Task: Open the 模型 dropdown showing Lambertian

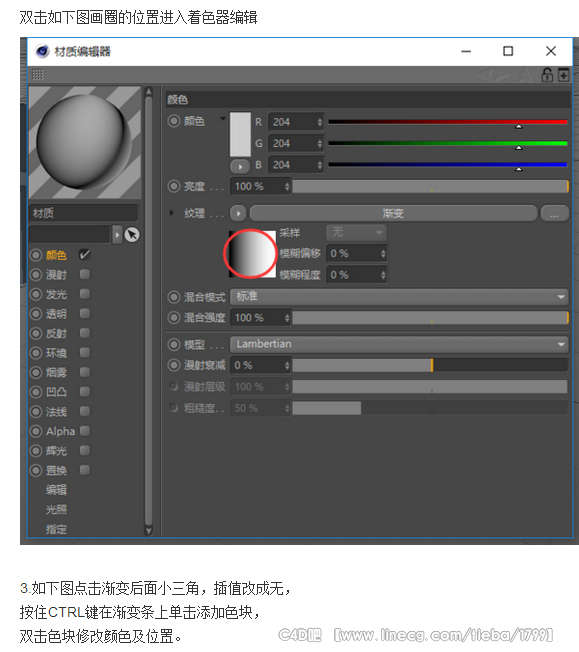Action: click(399, 344)
